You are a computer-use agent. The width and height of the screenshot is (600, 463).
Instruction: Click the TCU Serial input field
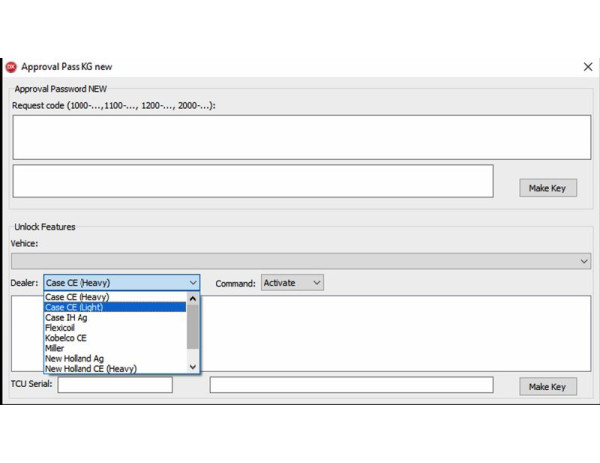click(x=115, y=385)
